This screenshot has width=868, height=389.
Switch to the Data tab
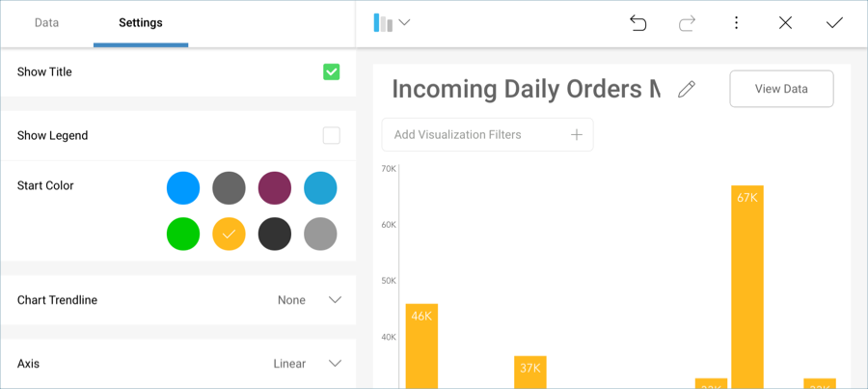[46, 23]
